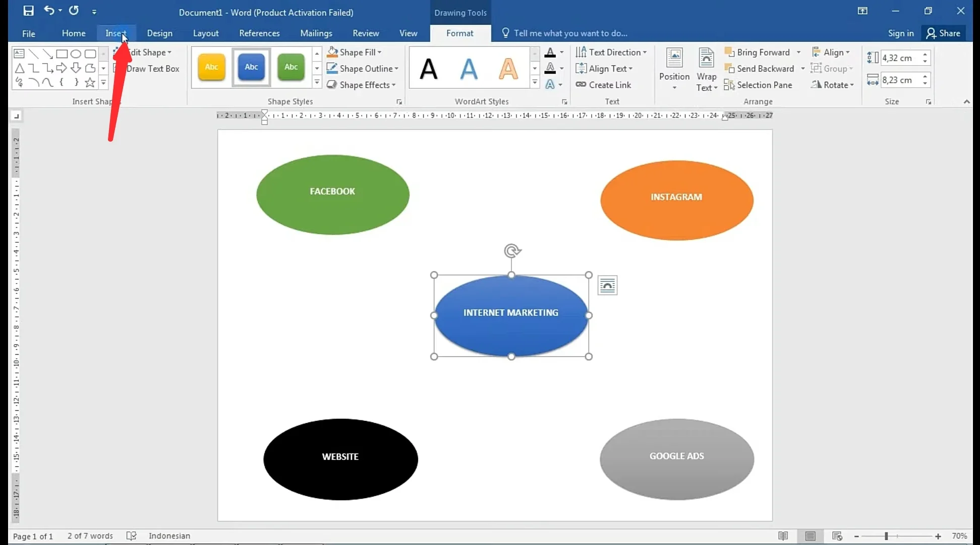
Task: Expand the Shape Styles gallery More button
Action: click(x=317, y=82)
